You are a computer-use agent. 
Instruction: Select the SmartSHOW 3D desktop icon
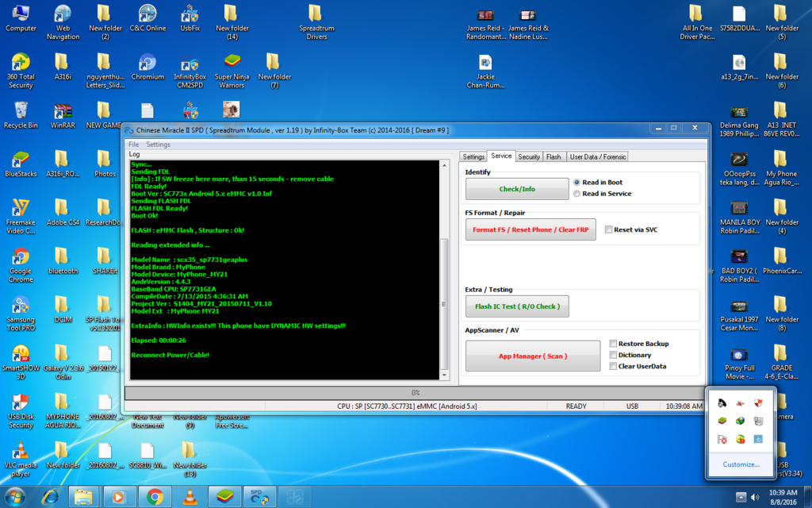(x=21, y=362)
